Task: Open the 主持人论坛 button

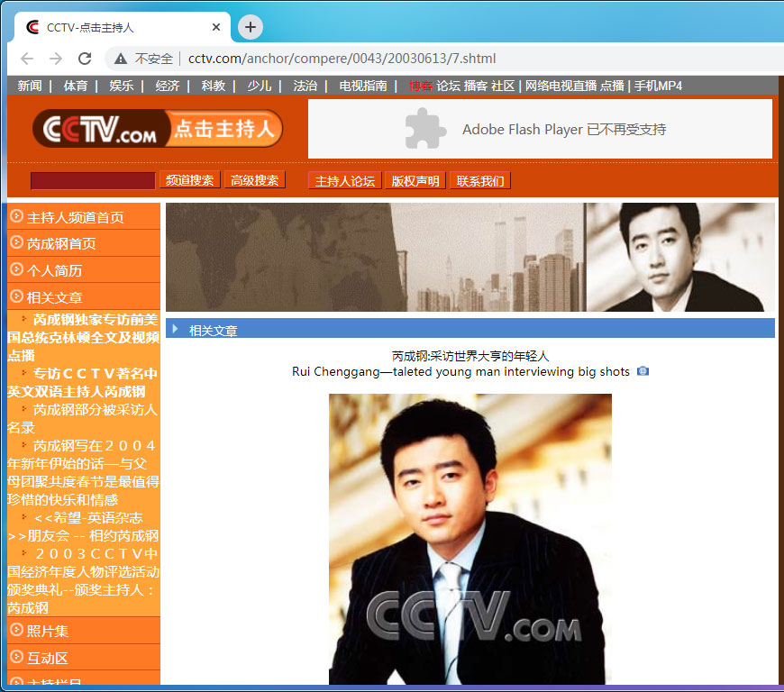Action: click(x=345, y=180)
